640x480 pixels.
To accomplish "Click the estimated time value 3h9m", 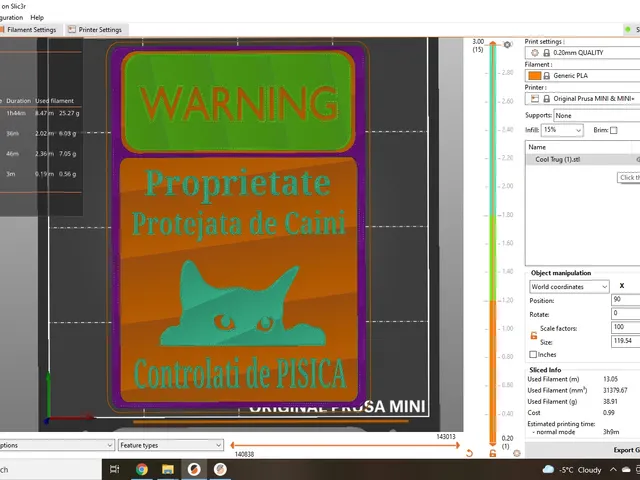I will pyautogui.click(x=611, y=432).
